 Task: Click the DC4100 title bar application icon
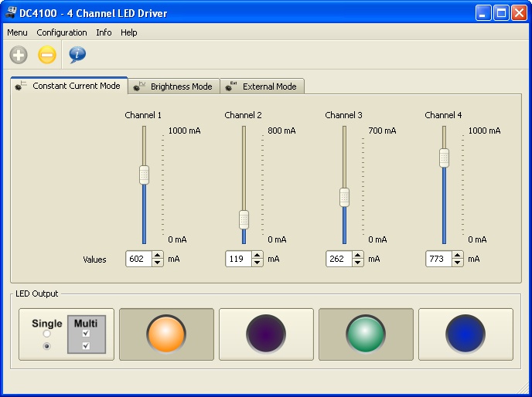click(11, 12)
